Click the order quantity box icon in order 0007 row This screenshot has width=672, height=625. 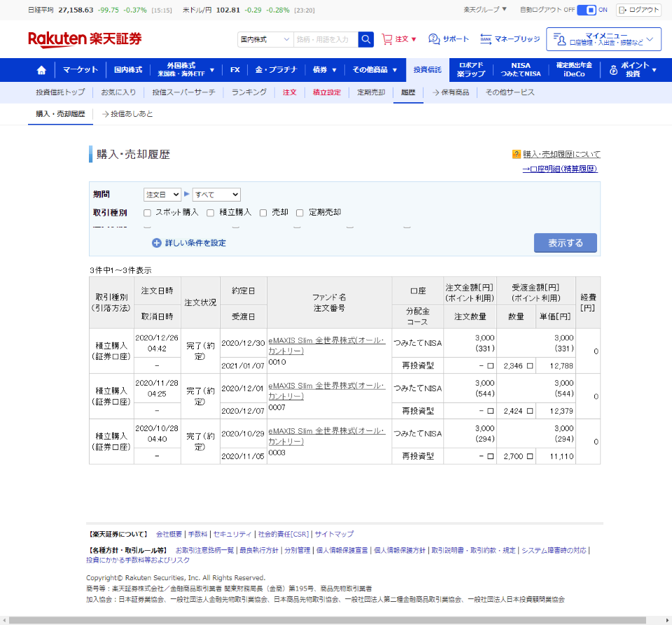click(x=490, y=411)
